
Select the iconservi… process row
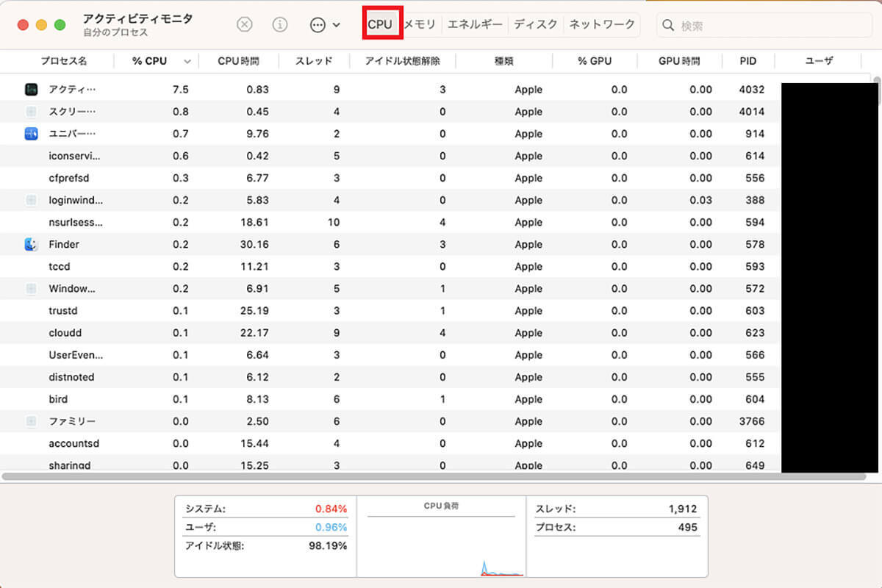click(390, 156)
